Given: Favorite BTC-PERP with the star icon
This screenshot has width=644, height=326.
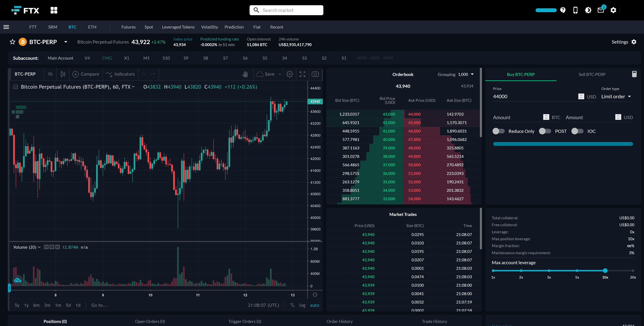Looking at the screenshot, I should 12,42.
